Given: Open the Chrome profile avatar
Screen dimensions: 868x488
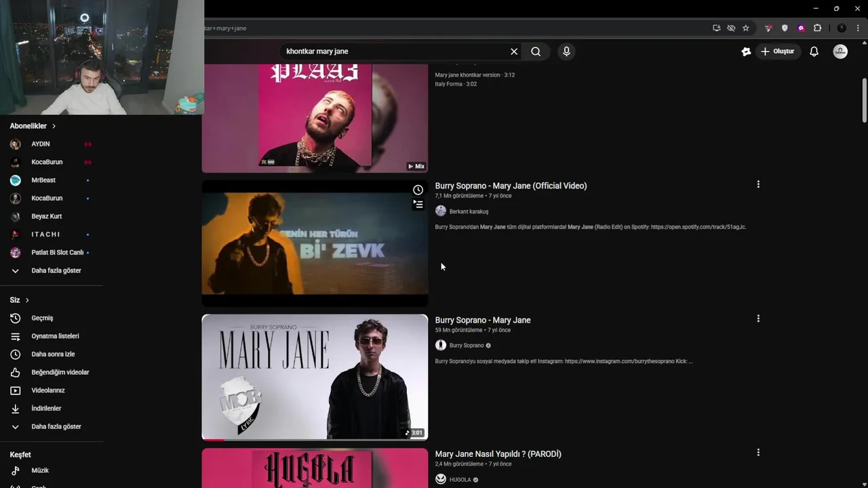Looking at the screenshot, I should (x=842, y=28).
